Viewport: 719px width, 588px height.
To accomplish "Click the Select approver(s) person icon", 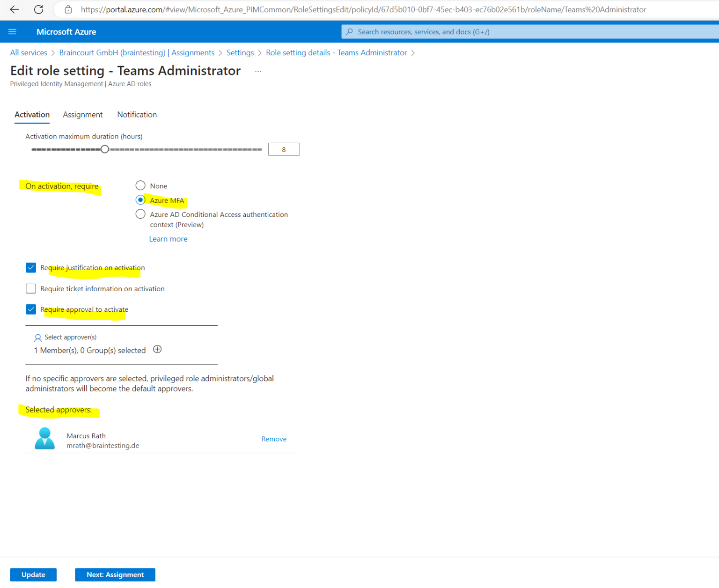I will (37, 338).
